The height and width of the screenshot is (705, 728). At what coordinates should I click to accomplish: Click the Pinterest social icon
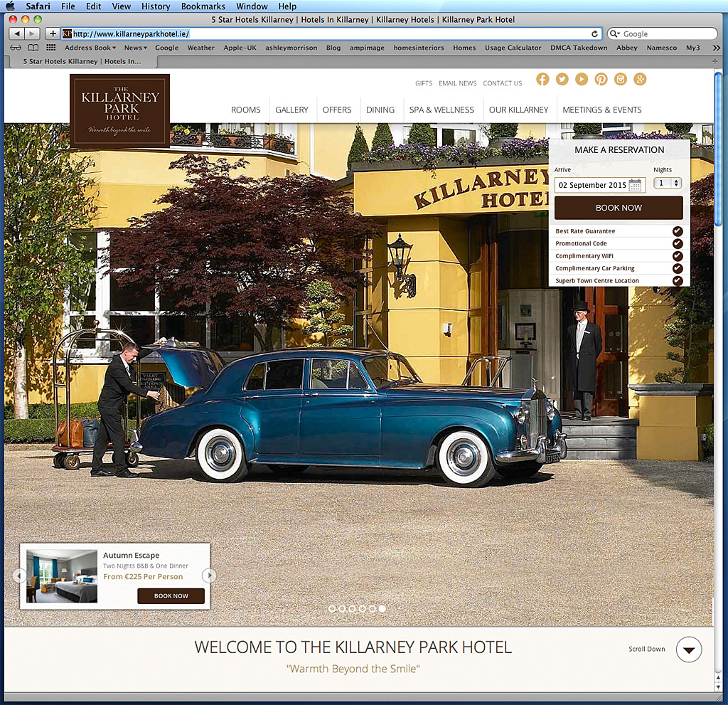[601, 79]
